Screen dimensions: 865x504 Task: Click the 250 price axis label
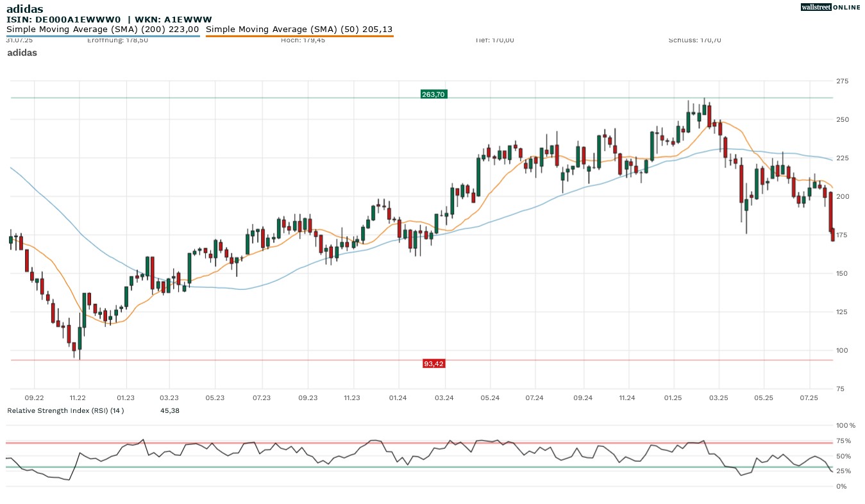tap(842, 119)
